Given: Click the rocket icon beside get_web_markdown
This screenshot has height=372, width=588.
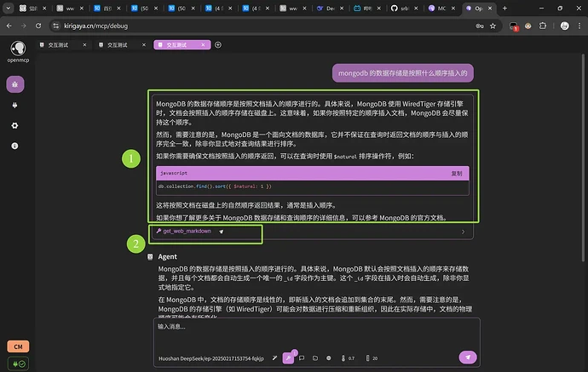Looking at the screenshot, I should tap(222, 231).
